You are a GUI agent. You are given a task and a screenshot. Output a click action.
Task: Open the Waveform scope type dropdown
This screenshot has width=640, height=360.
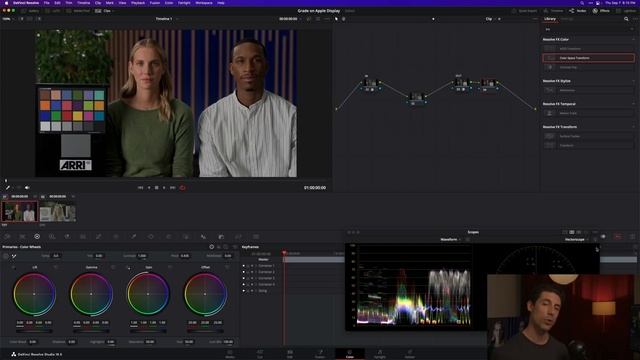pos(451,240)
